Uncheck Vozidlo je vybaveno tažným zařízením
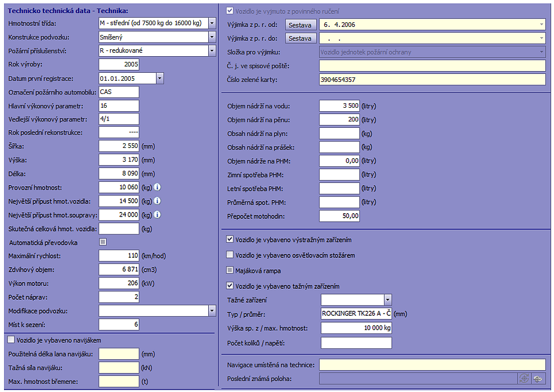The width and height of the screenshot is (554, 392). click(x=230, y=286)
